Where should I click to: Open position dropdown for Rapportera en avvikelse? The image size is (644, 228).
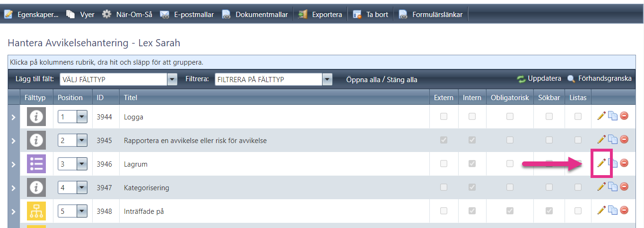[82, 140]
